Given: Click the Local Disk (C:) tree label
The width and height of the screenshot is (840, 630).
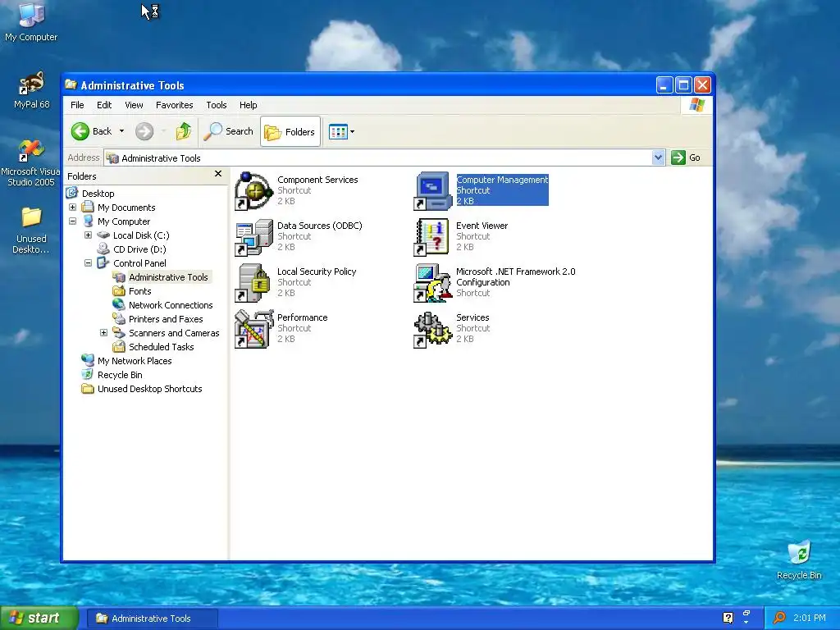Looking at the screenshot, I should click(x=141, y=235).
